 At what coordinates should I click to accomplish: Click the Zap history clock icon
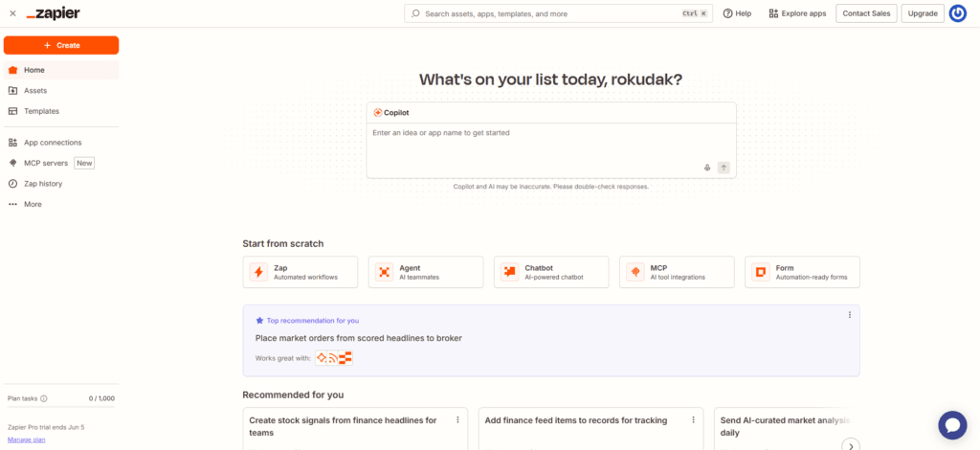click(12, 184)
